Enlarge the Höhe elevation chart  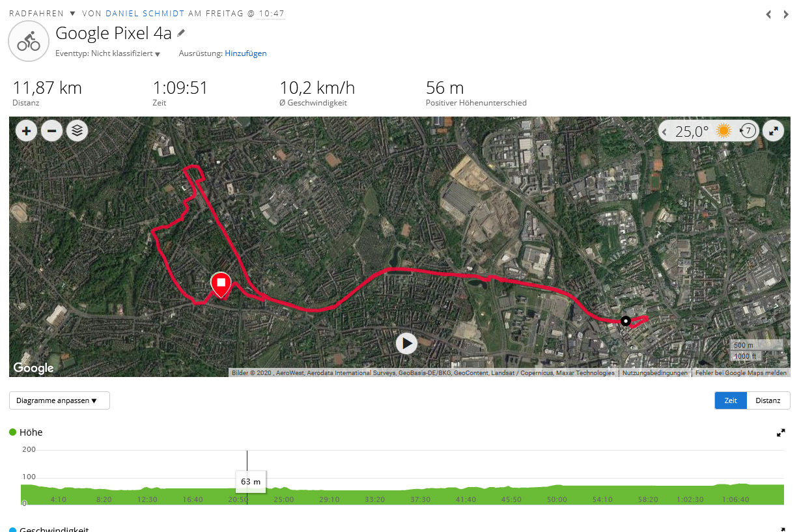coord(781,432)
